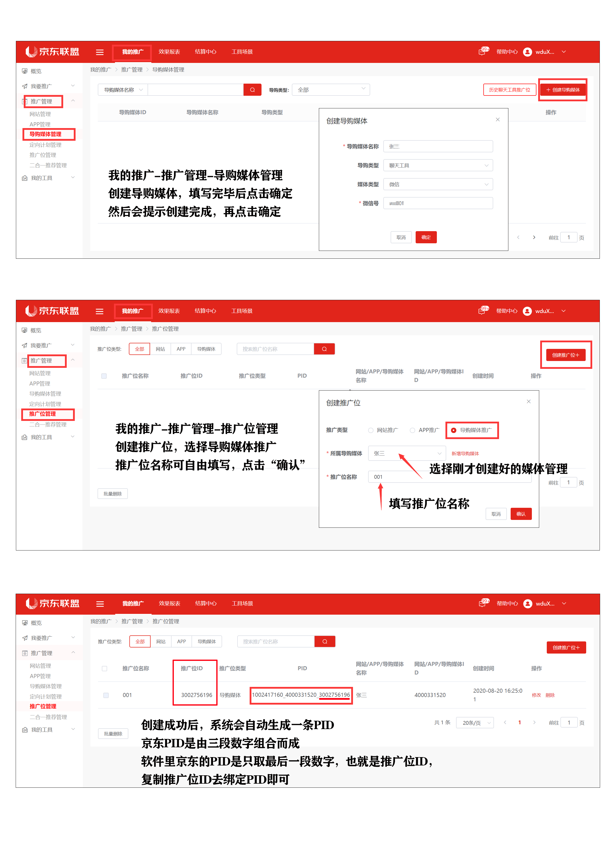Click next-page arrow after page number 1 in row 001 screenshot

[x=534, y=723]
